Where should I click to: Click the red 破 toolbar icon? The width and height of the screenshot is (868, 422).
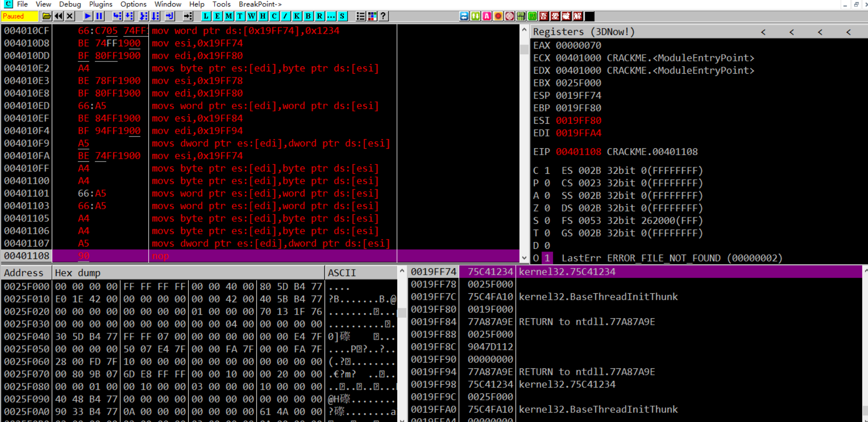click(x=566, y=16)
